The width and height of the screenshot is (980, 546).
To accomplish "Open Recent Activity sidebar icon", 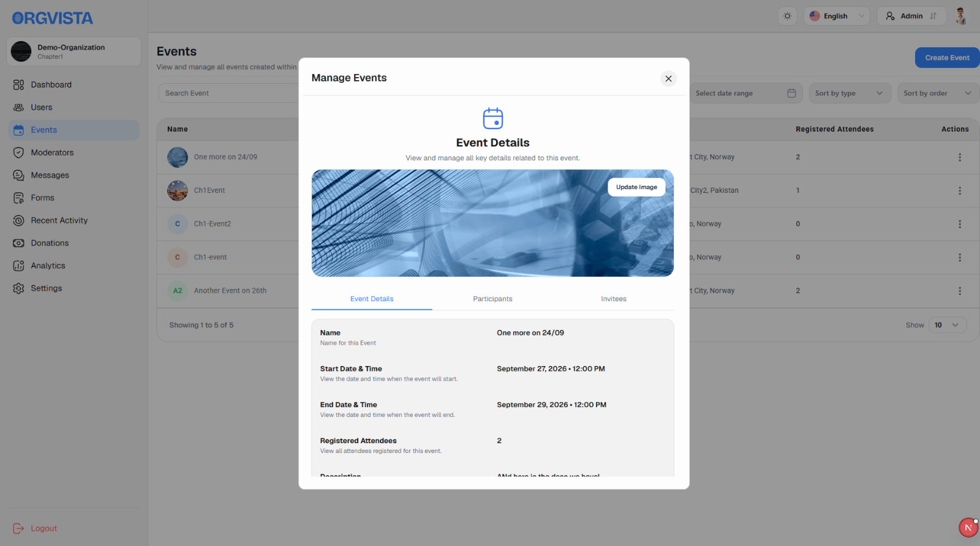I will tap(18, 220).
